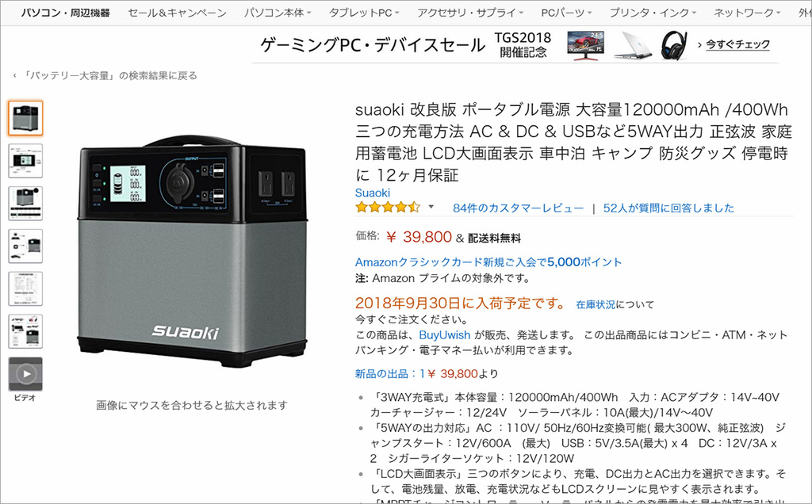Open the 在庫状況 stock status link
This screenshot has width=812, height=504.
596,304
